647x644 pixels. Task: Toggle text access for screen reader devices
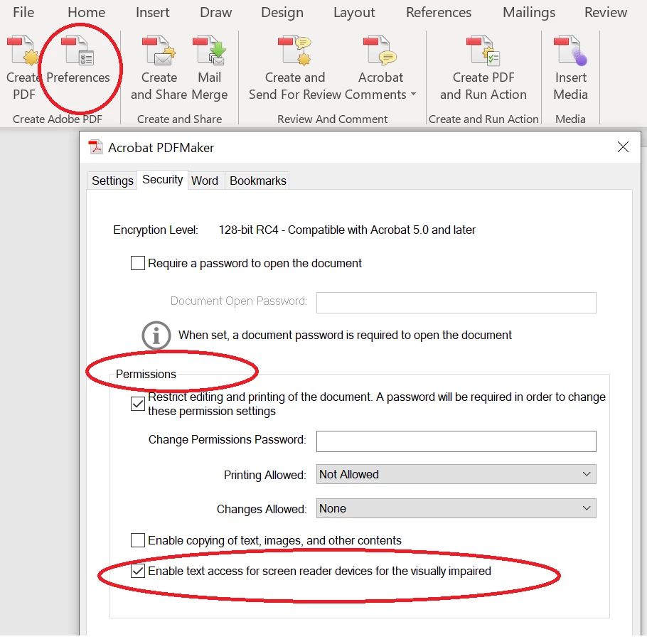click(x=138, y=571)
